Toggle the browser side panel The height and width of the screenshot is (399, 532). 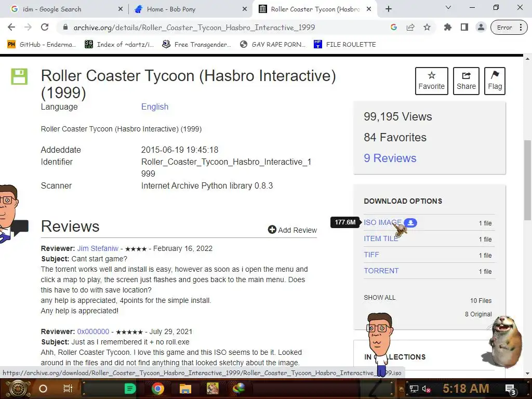click(464, 27)
